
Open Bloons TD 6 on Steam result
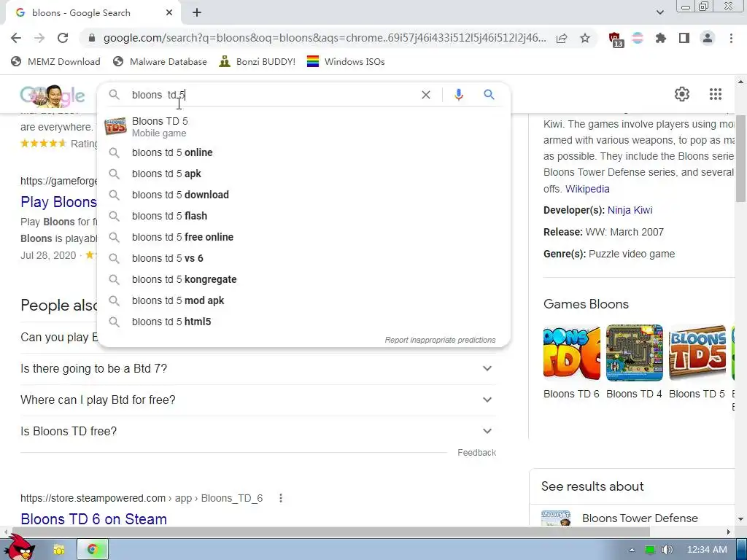[x=94, y=518]
